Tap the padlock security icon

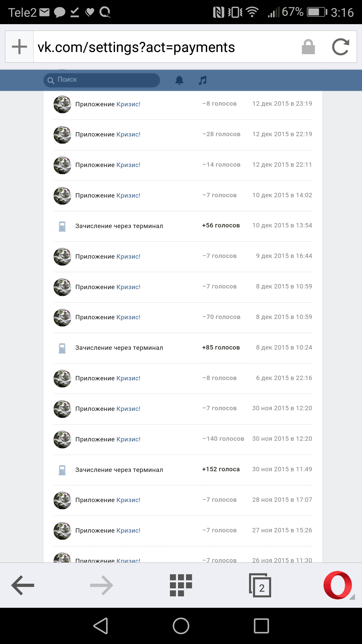[x=308, y=47]
